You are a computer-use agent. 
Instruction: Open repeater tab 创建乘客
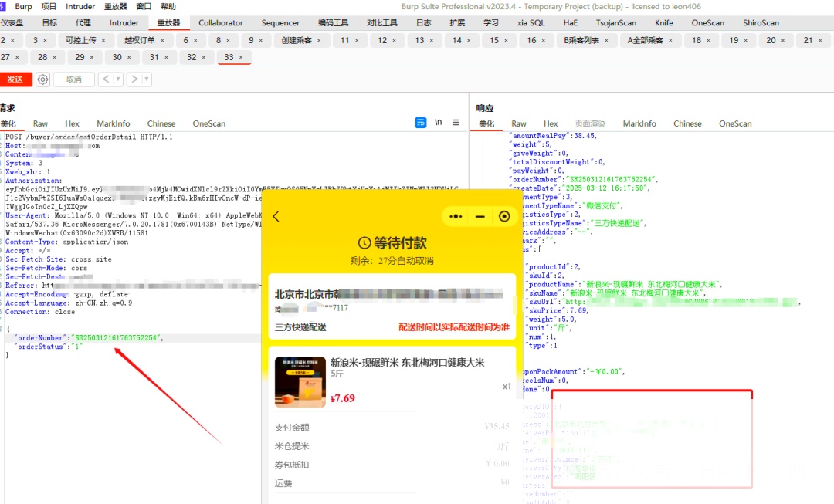click(x=297, y=40)
